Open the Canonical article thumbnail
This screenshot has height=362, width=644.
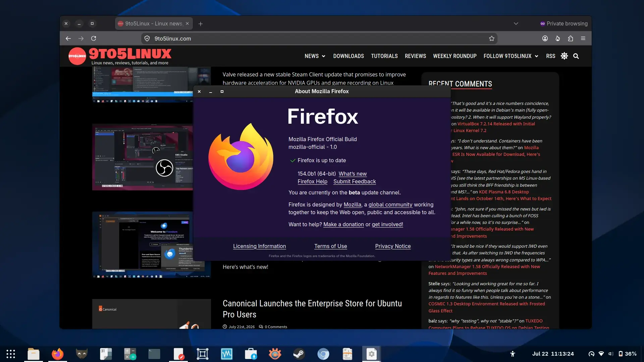click(152, 314)
